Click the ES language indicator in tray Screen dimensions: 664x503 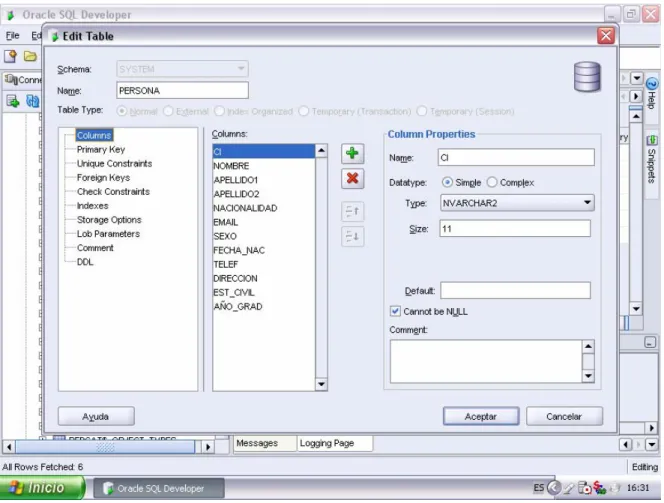(538, 488)
